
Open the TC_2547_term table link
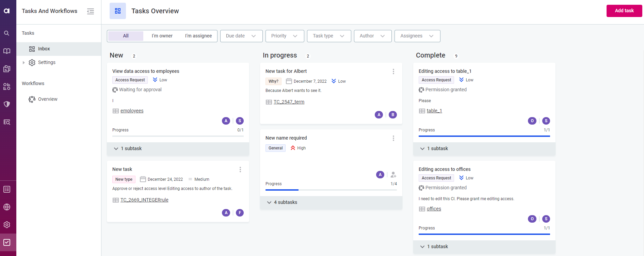pyautogui.click(x=289, y=102)
